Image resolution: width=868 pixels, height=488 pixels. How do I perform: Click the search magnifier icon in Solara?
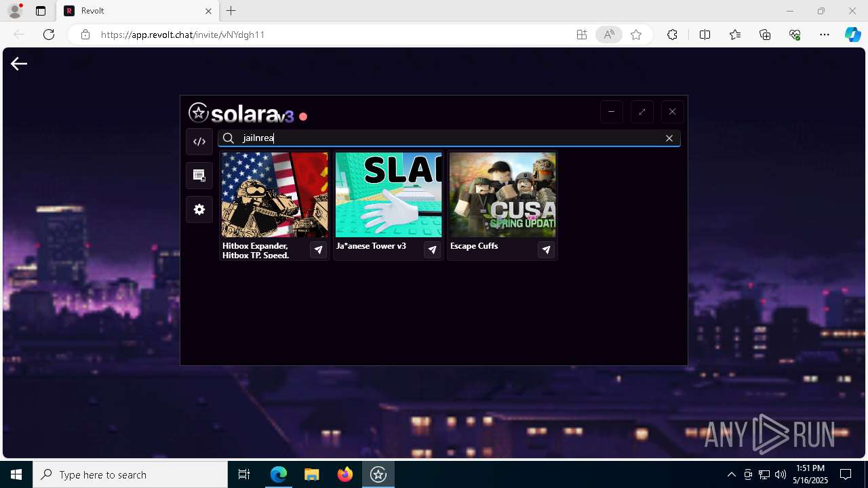click(229, 138)
